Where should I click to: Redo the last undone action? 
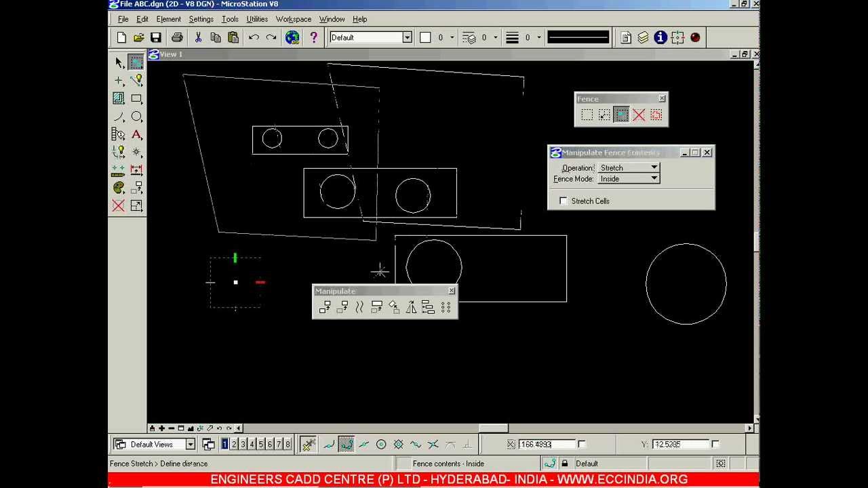point(271,38)
